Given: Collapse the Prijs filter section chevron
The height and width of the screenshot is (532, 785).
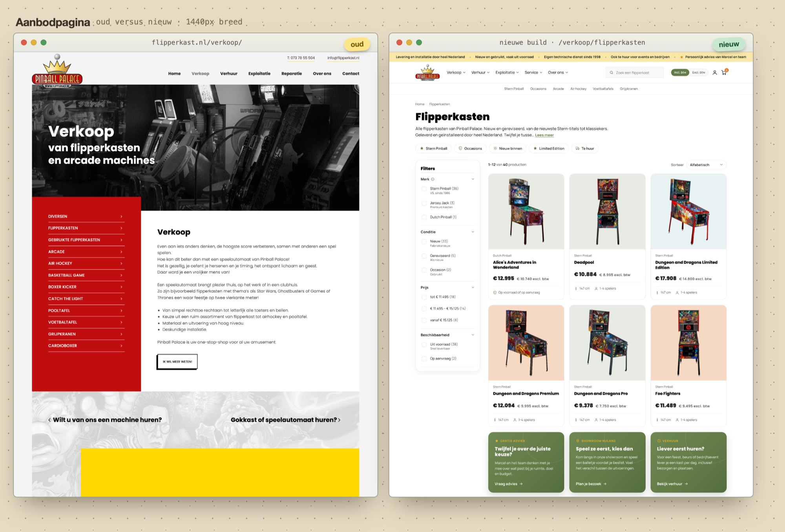Looking at the screenshot, I should click(473, 288).
